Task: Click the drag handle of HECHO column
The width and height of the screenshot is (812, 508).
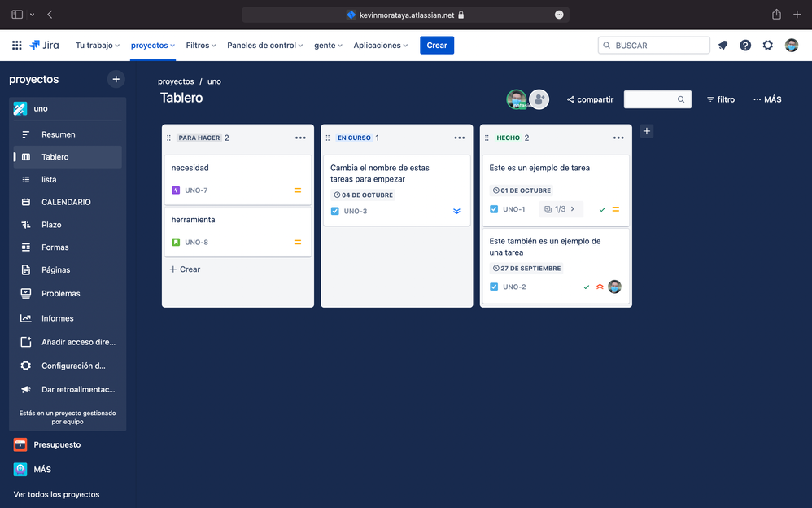Action: point(487,138)
